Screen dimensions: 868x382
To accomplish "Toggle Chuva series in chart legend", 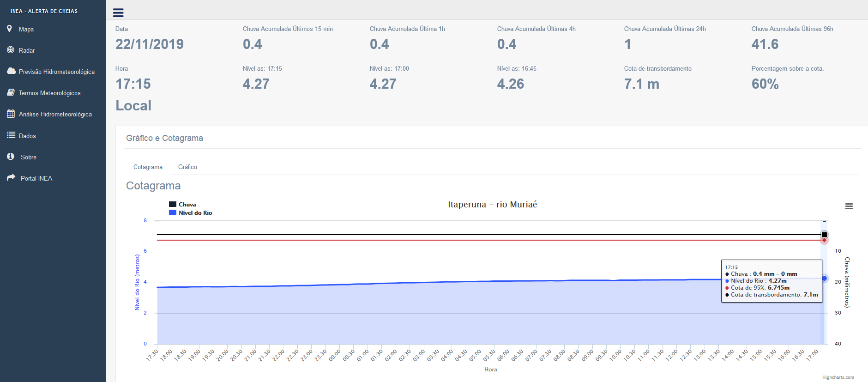I will (x=182, y=204).
